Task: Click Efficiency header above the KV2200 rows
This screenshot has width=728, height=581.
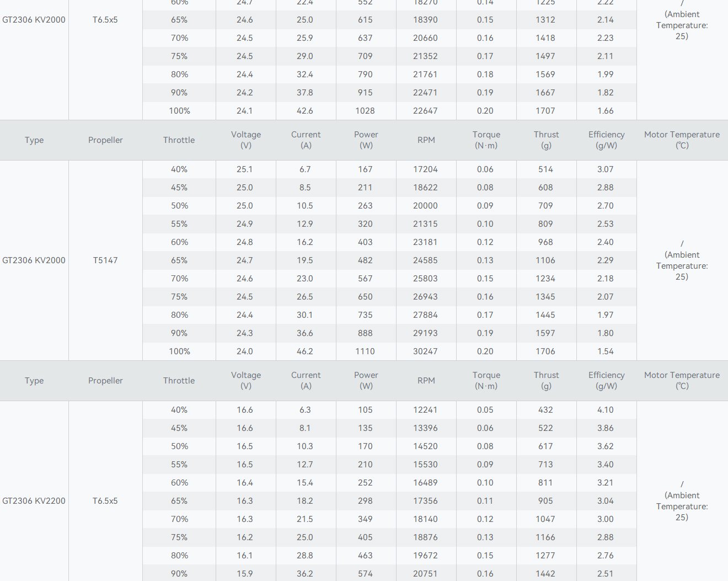Action: click(606, 381)
